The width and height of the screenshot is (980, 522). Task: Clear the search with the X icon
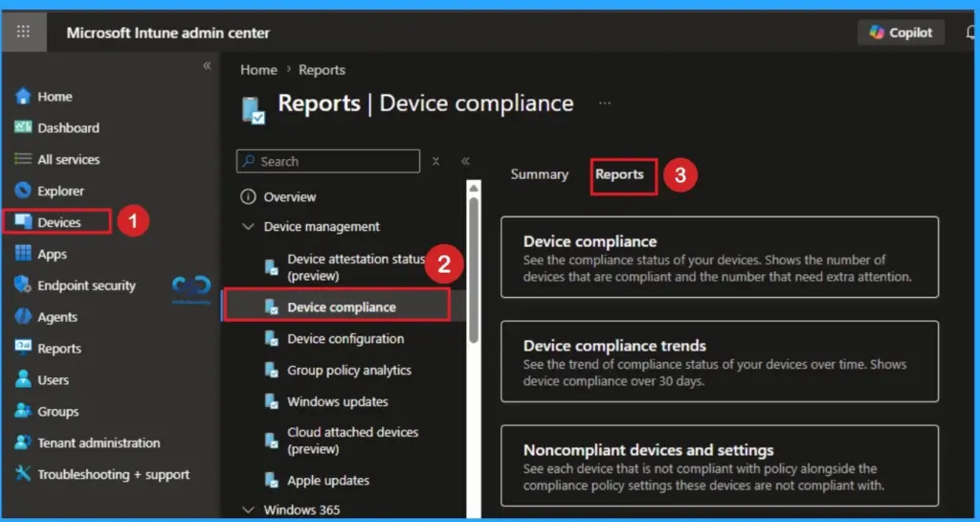click(x=435, y=161)
